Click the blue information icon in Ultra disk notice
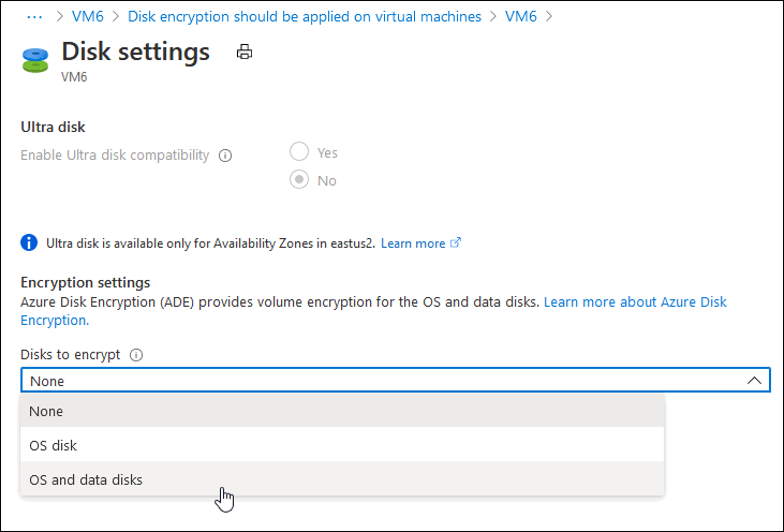Image resolution: width=784 pixels, height=532 pixels. pyautogui.click(x=29, y=243)
